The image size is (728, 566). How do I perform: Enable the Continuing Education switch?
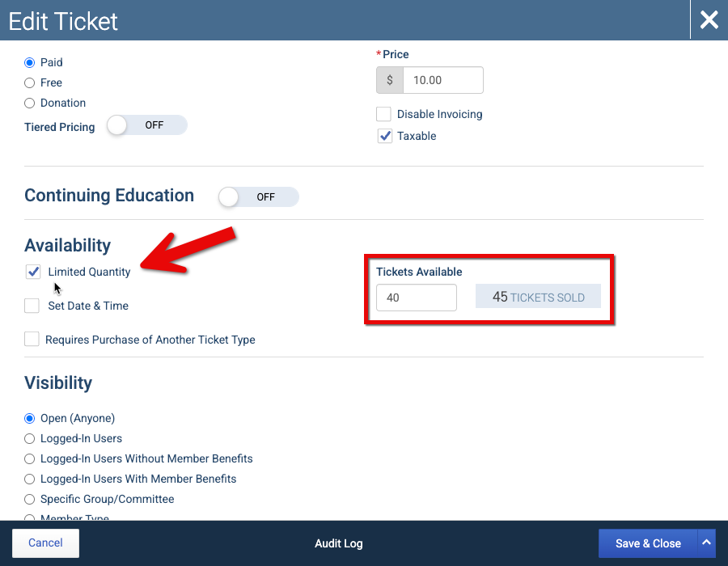click(x=259, y=196)
